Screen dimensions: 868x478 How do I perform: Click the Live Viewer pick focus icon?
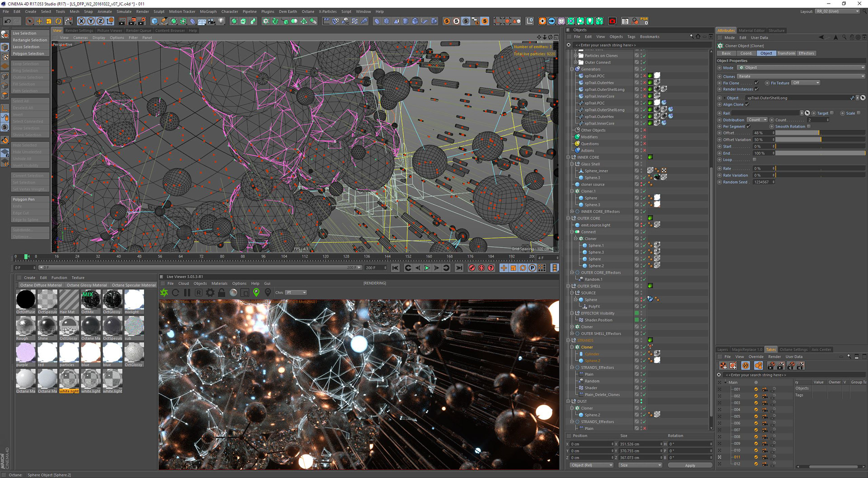[256, 292]
